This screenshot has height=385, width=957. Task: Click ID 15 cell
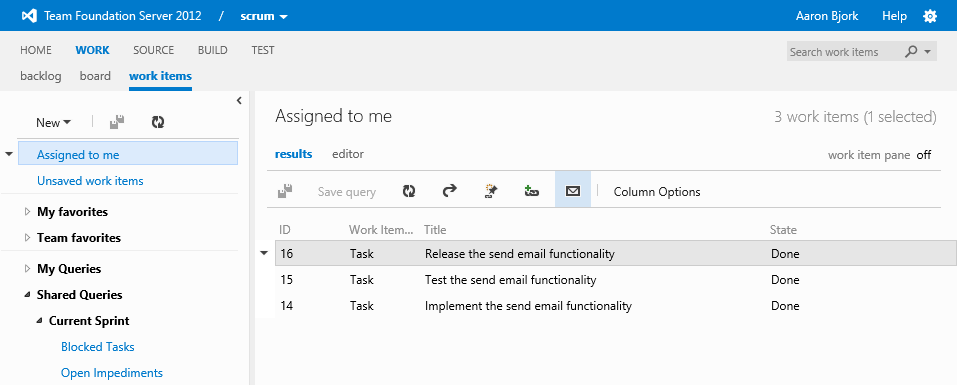pyautogui.click(x=286, y=280)
